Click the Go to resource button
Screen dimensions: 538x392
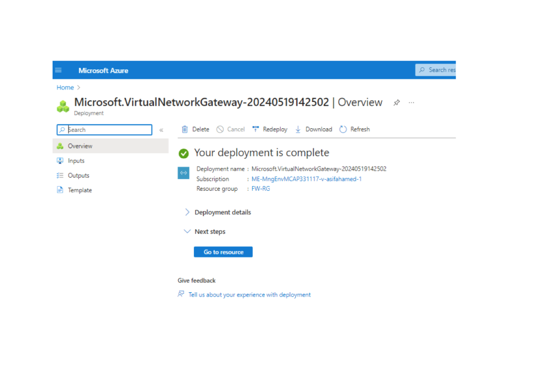tap(223, 252)
